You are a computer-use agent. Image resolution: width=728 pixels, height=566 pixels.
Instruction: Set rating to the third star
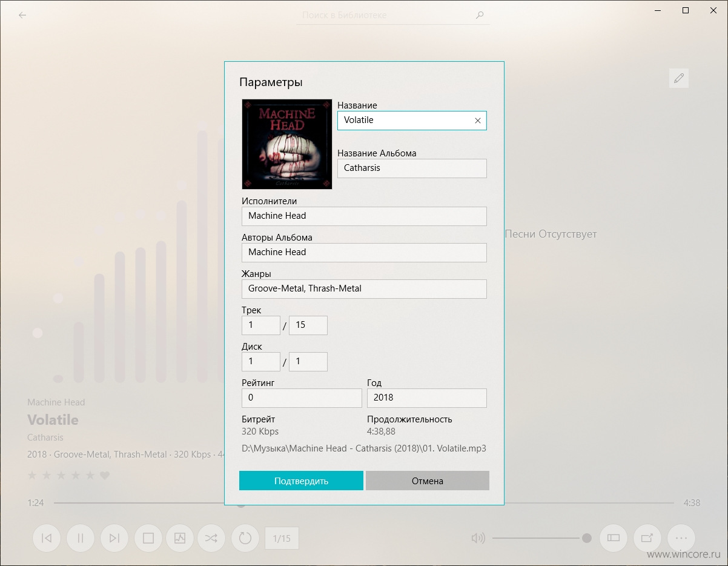click(x=61, y=476)
